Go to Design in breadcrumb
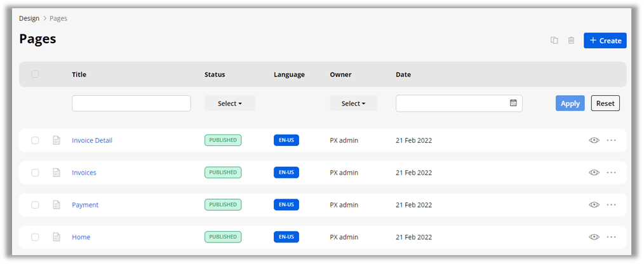644x264 pixels. (x=29, y=18)
